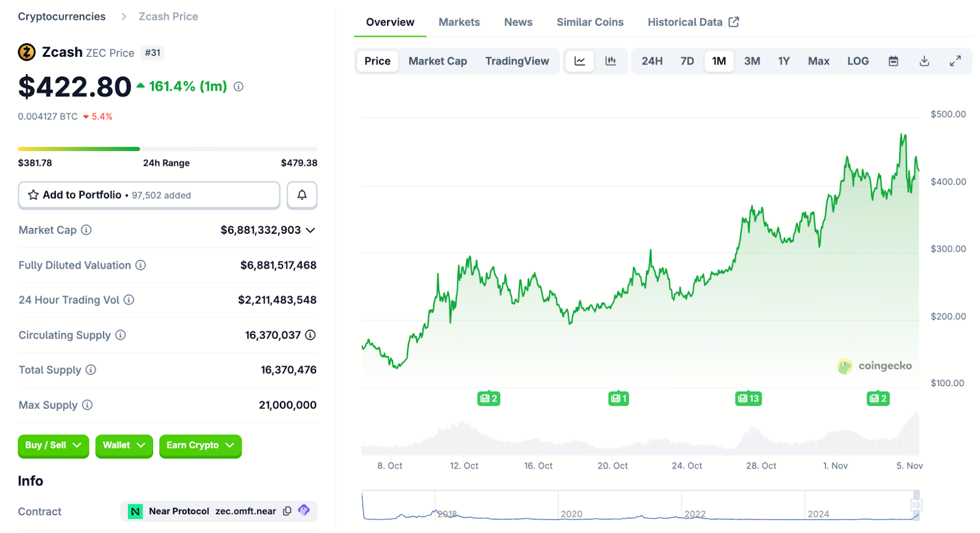Select the 7D time range

coord(687,61)
